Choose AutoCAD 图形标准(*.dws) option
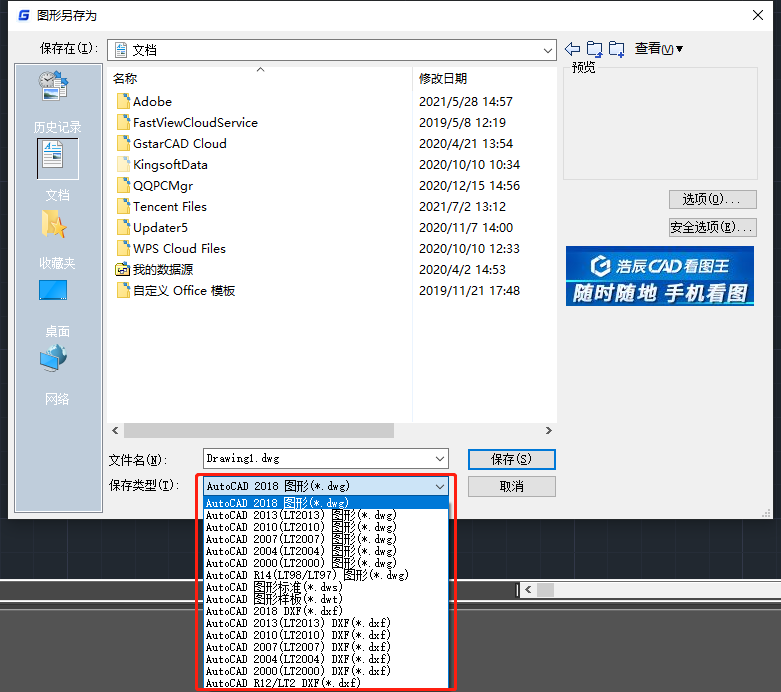 click(326, 587)
